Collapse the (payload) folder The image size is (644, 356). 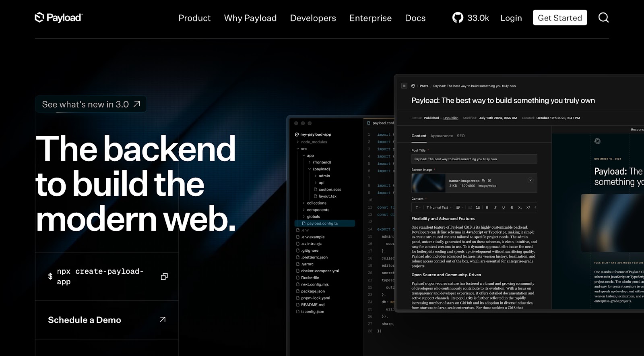[310, 169]
